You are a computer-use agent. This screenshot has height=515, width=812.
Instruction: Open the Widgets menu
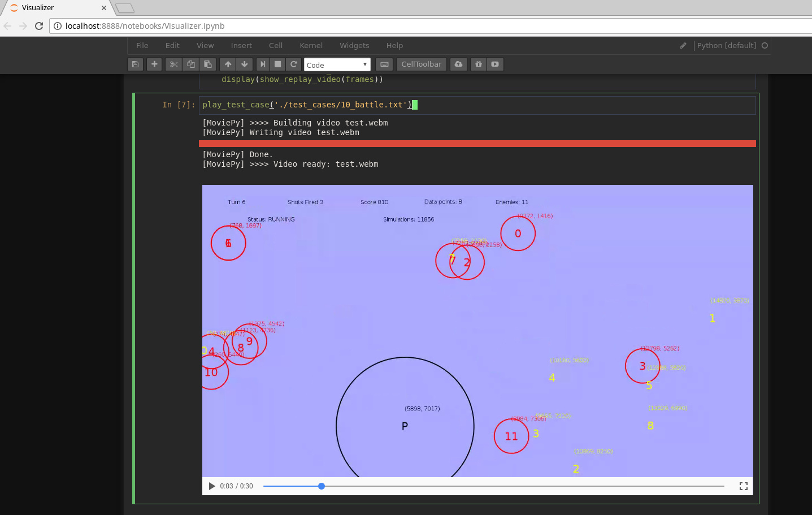click(354, 45)
